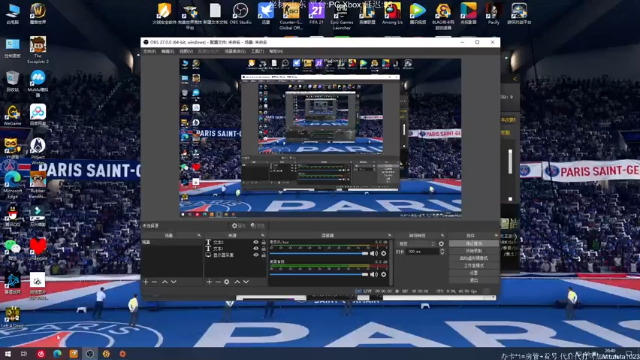The width and height of the screenshot is (640, 360).
Task: Pop out Scene Transitions dock panel
Action: 442,236
